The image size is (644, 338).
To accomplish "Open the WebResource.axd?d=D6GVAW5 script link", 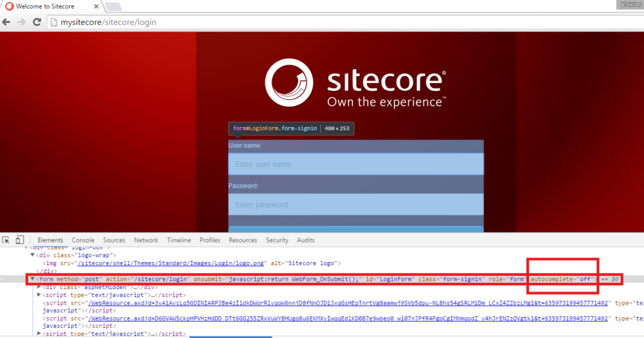I will point(348,319).
